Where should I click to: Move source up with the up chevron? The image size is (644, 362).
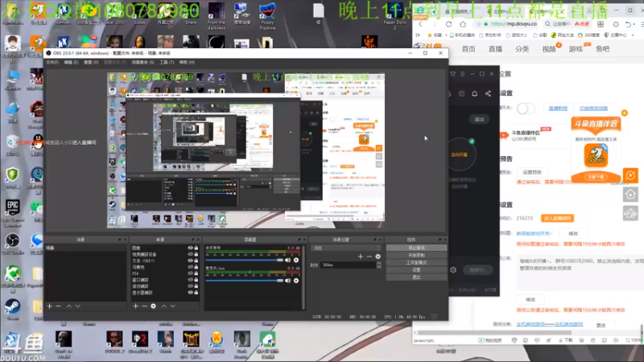pos(164,306)
